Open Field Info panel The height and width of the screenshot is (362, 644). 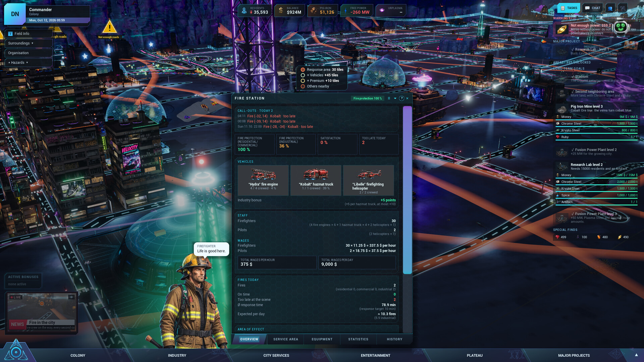29,34
